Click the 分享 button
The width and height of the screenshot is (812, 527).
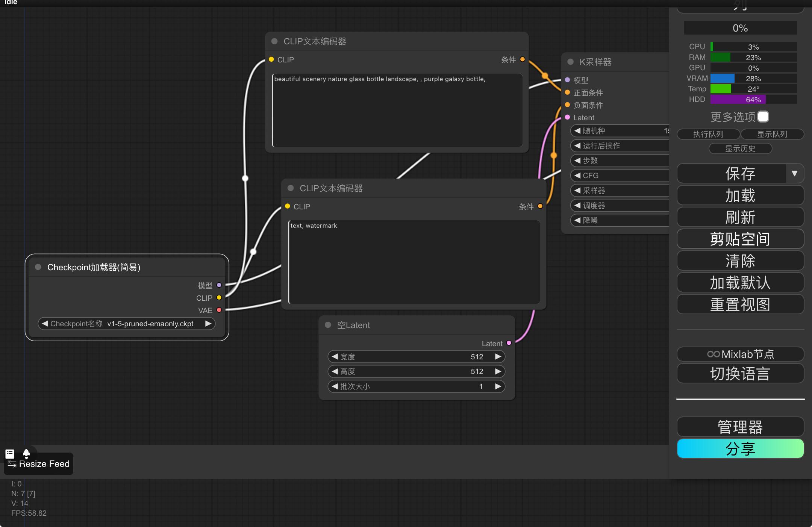click(740, 449)
